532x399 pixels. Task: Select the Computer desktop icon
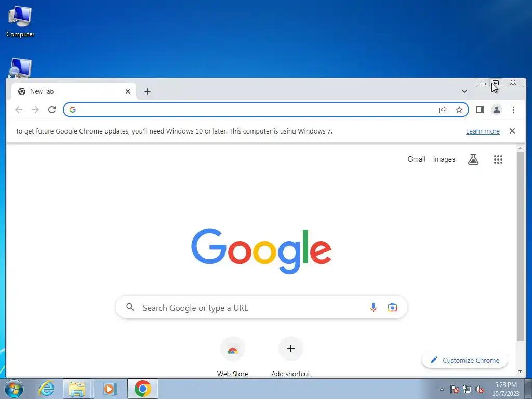pyautogui.click(x=20, y=22)
